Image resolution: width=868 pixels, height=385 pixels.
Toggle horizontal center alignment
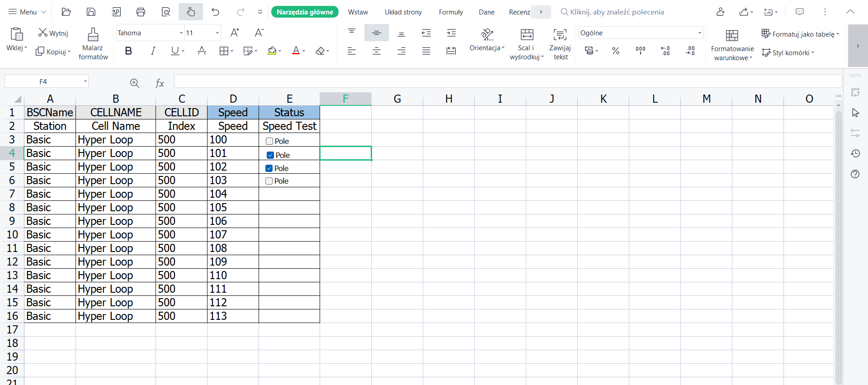tap(377, 51)
